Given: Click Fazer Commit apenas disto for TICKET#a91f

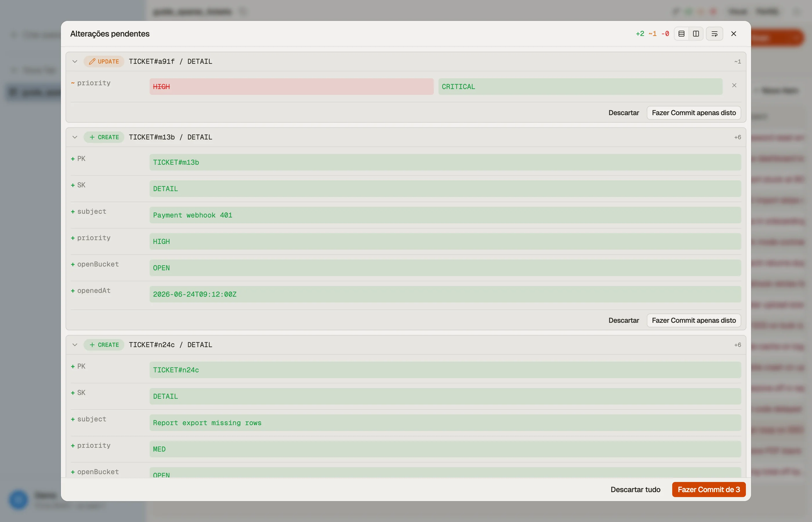Looking at the screenshot, I should tap(694, 113).
